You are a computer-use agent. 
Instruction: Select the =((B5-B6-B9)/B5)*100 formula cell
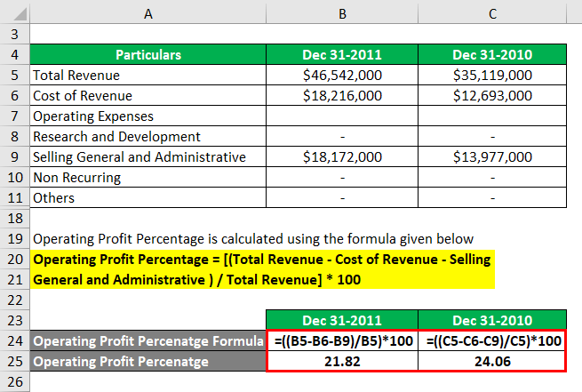342,340
